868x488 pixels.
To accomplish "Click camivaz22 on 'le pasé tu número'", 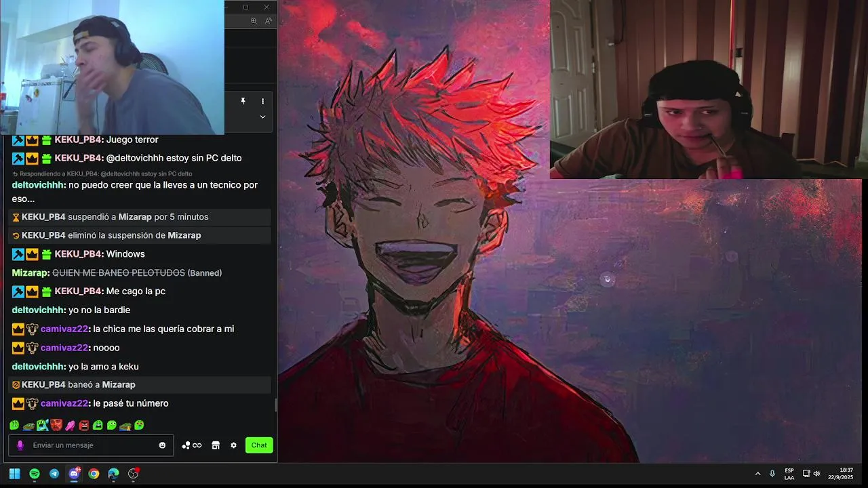I will (65, 403).
